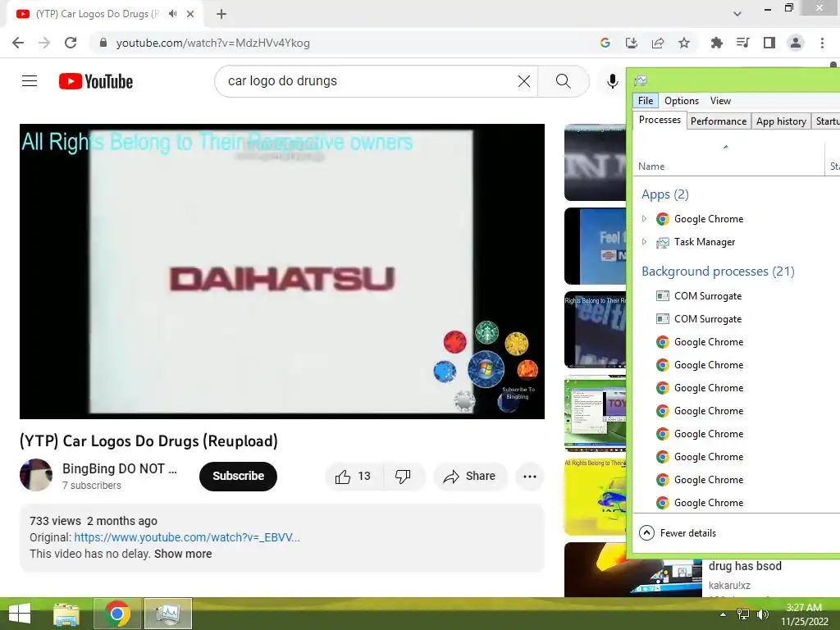Open Chrome three-dot menu
The width and height of the screenshot is (840, 630).
tap(822, 43)
